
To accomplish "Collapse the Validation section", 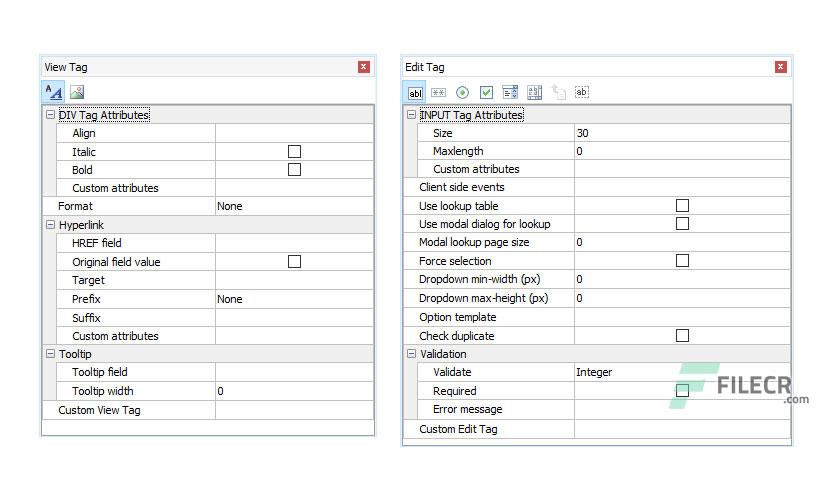I will click(411, 353).
